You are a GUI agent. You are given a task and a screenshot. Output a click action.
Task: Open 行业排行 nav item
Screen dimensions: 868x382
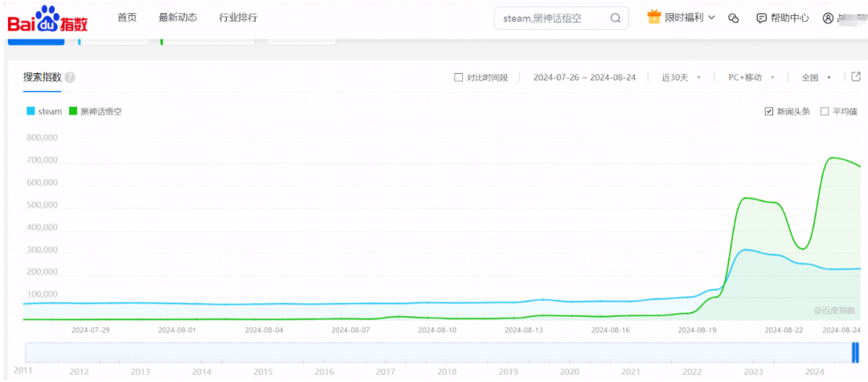[238, 17]
